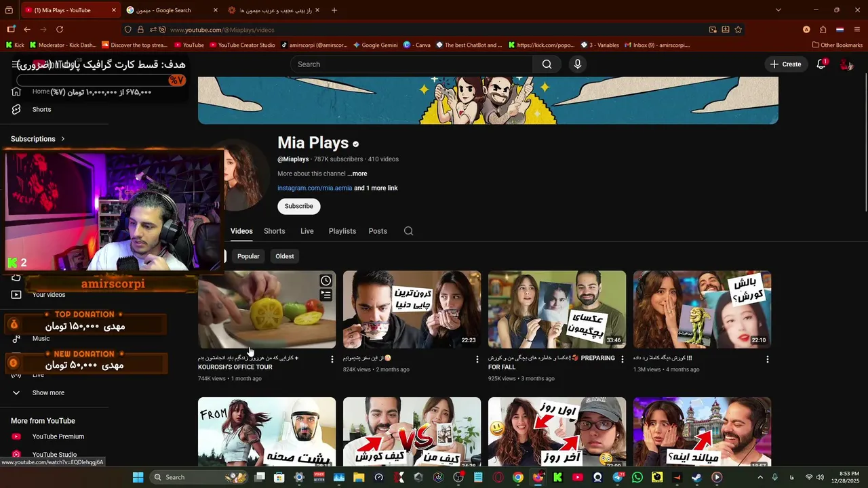Click the PREPARING FOR FALL video title
The image size is (868, 488).
click(x=551, y=363)
